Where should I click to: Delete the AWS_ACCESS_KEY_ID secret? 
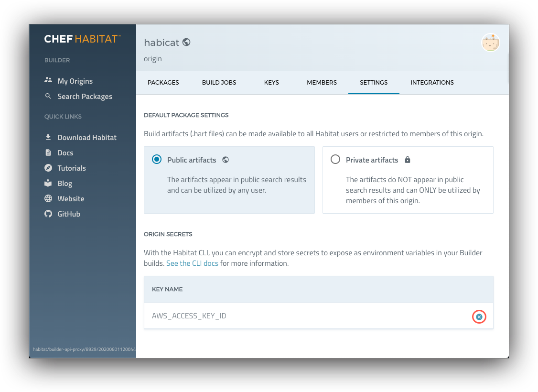point(479,316)
